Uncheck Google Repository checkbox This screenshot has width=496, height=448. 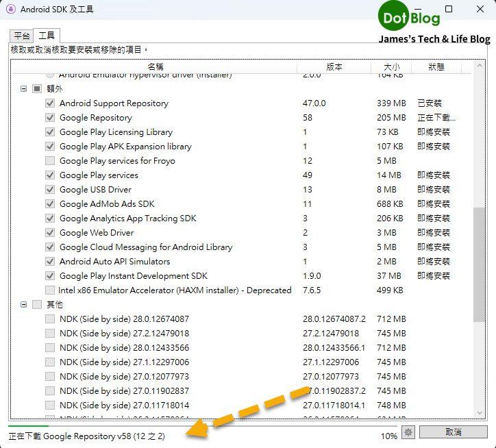pyautogui.click(x=50, y=118)
